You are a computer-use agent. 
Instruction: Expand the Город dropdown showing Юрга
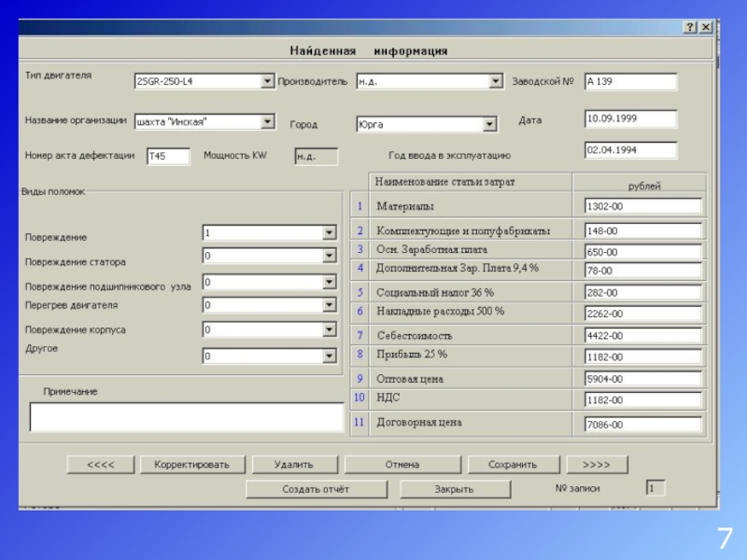click(x=489, y=124)
